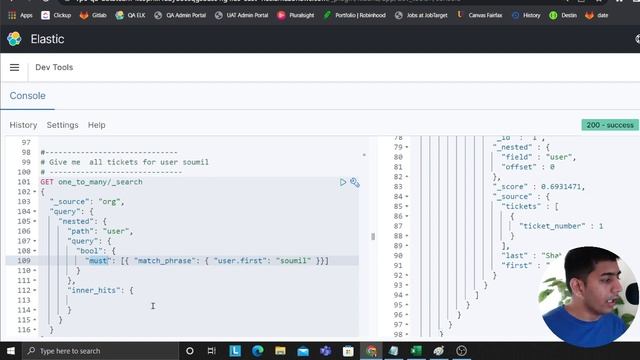Open Task View on the taskbar
The image size is (640, 360).
(x=211, y=351)
